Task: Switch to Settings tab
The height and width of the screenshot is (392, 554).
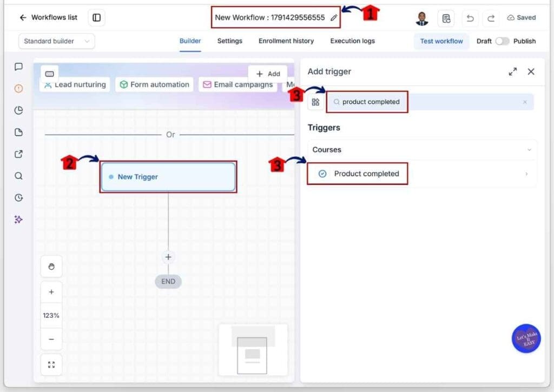Action: point(229,41)
